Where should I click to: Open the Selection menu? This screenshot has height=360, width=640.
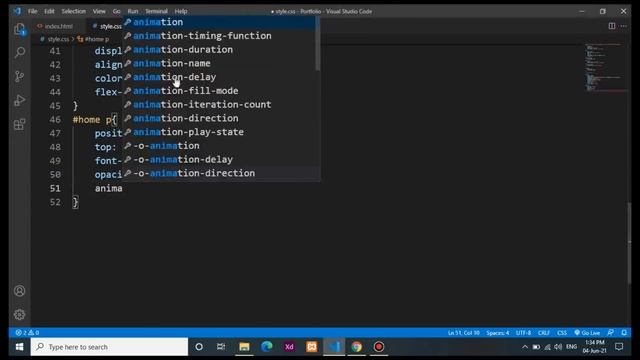tap(73, 11)
